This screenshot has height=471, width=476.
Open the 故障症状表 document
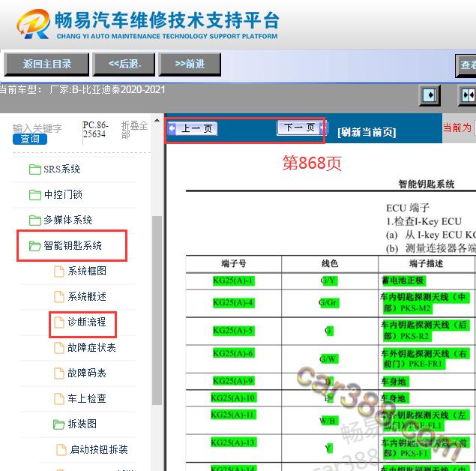click(x=91, y=347)
